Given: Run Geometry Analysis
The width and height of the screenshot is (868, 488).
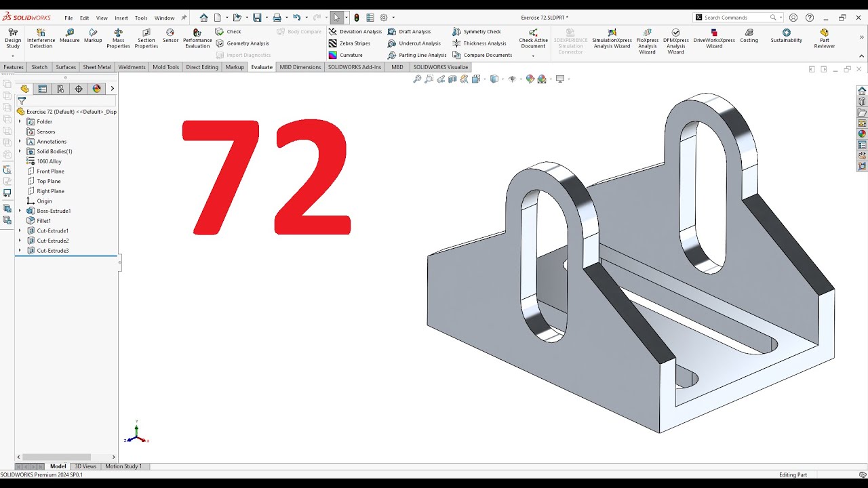Looking at the screenshot, I should [242, 43].
